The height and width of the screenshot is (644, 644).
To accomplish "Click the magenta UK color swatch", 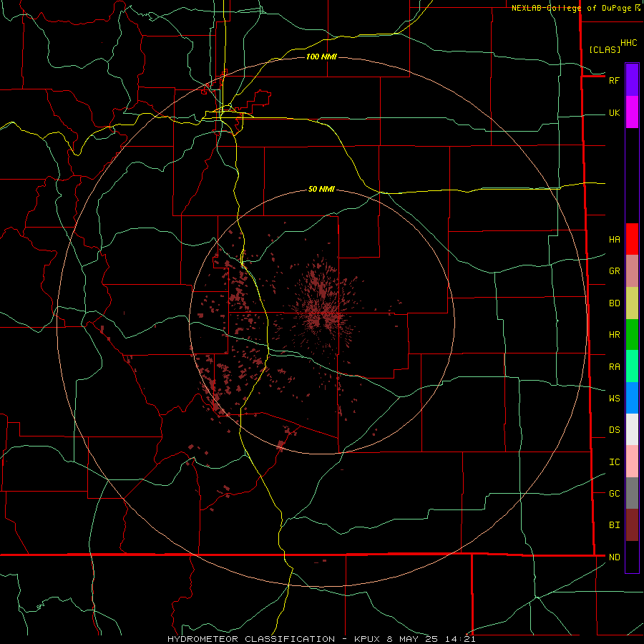I will [632, 112].
